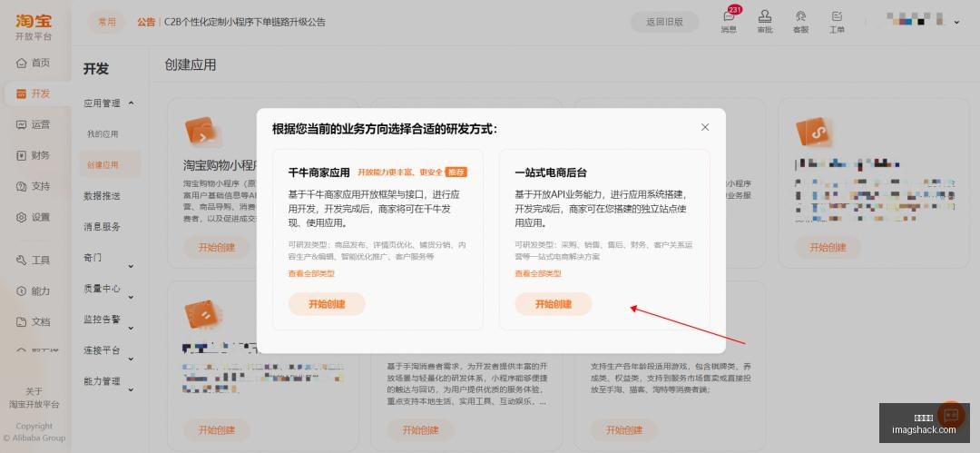980x453 pixels.
Task: Click the 231 unread messages badge
Action: 734,9
